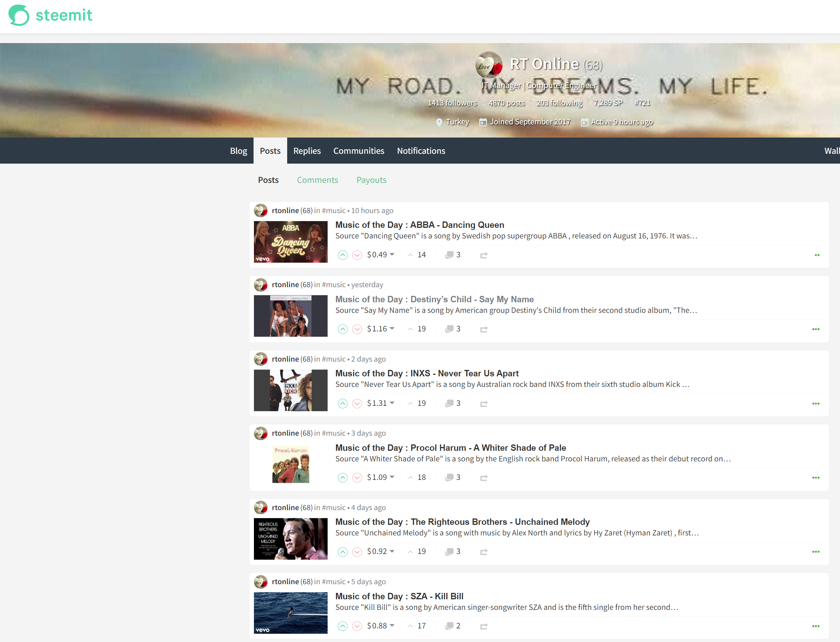
Task: Open the Replies tab
Action: [x=307, y=151]
